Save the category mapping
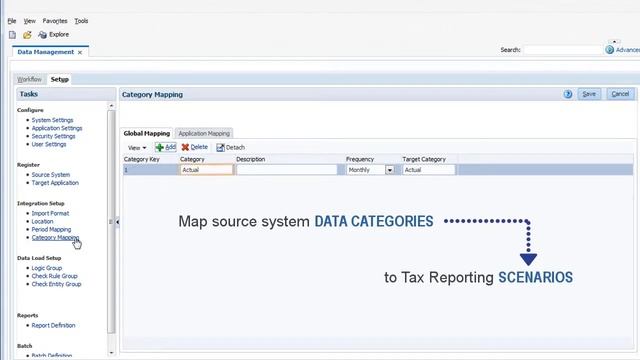 coord(589,94)
